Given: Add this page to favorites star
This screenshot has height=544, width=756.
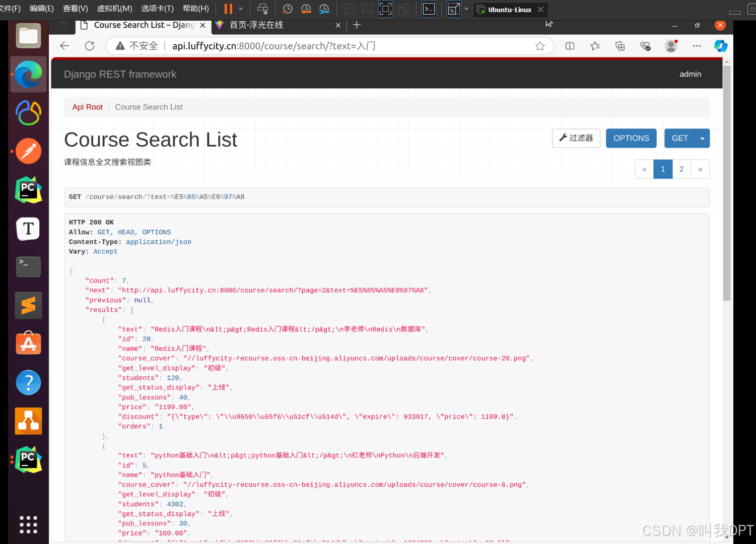Looking at the screenshot, I should click(x=540, y=46).
